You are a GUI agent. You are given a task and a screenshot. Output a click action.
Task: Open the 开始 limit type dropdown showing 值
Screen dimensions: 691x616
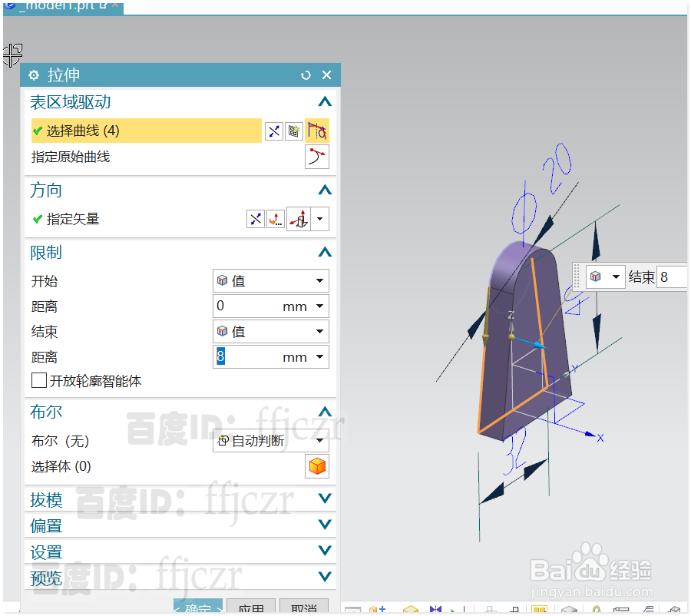pyautogui.click(x=270, y=281)
